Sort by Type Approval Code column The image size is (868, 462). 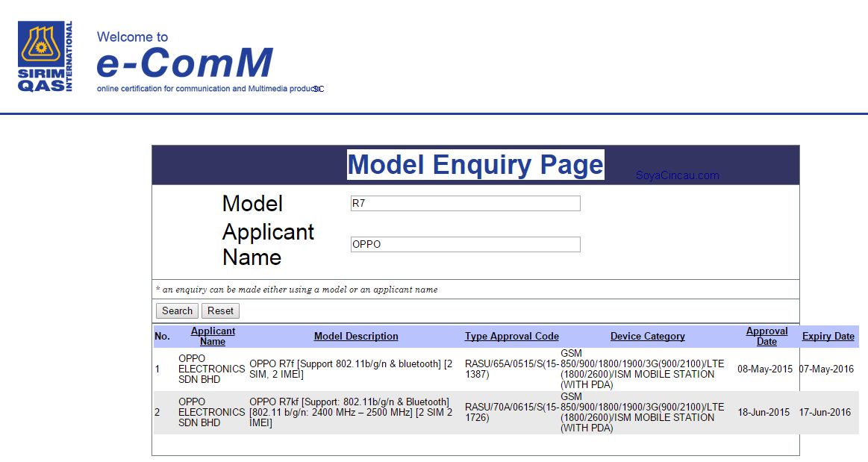click(511, 337)
